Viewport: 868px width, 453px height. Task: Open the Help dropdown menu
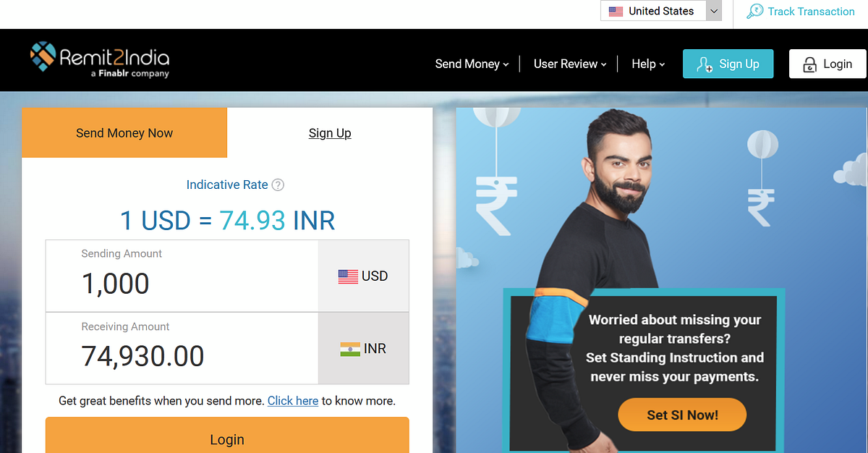(x=648, y=64)
